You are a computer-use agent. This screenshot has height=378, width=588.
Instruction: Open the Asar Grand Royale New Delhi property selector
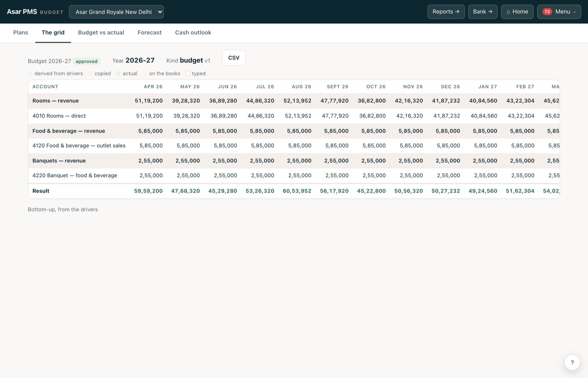tap(116, 12)
